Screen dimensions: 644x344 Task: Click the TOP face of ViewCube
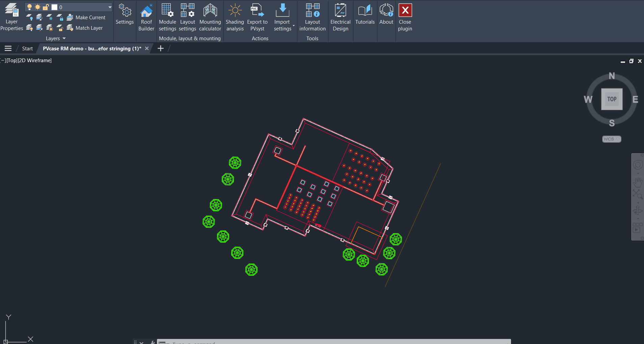[612, 99]
